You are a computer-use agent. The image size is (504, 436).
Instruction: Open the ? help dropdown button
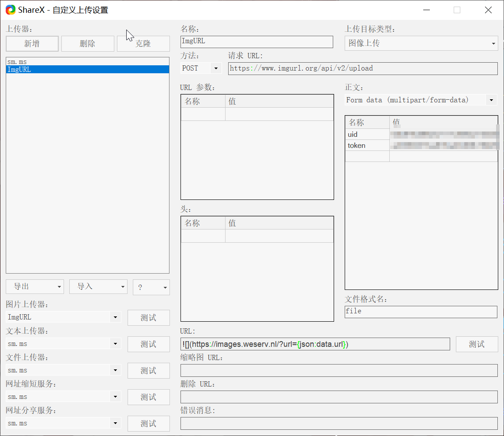151,287
